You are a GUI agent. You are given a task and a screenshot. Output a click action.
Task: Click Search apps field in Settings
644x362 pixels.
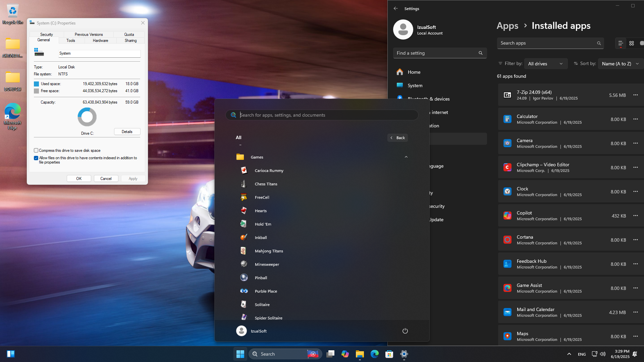click(550, 43)
